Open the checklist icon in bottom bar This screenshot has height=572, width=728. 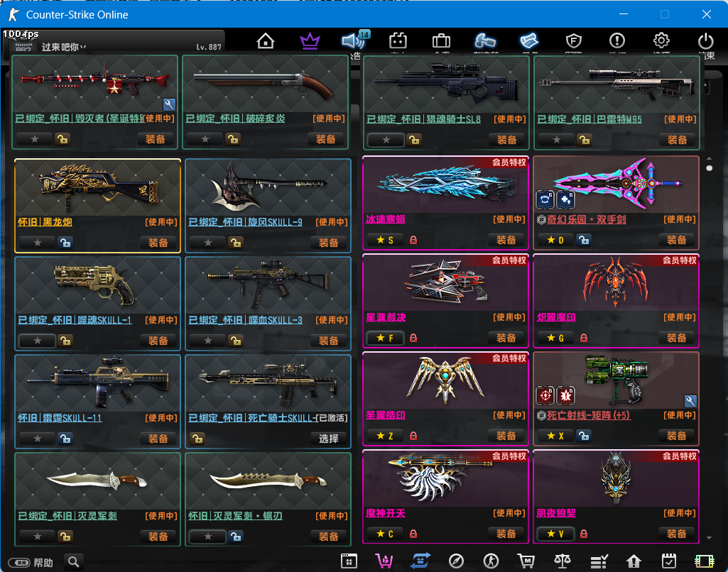[x=599, y=562]
